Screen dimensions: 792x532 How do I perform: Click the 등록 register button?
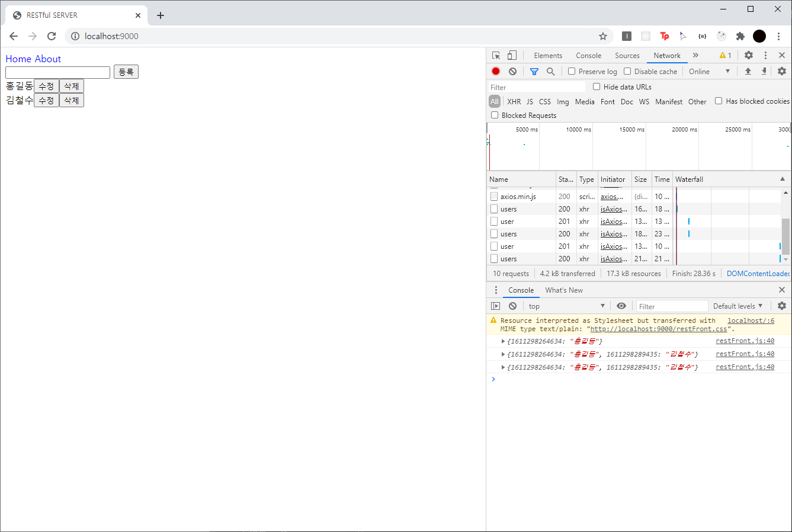click(126, 72)
